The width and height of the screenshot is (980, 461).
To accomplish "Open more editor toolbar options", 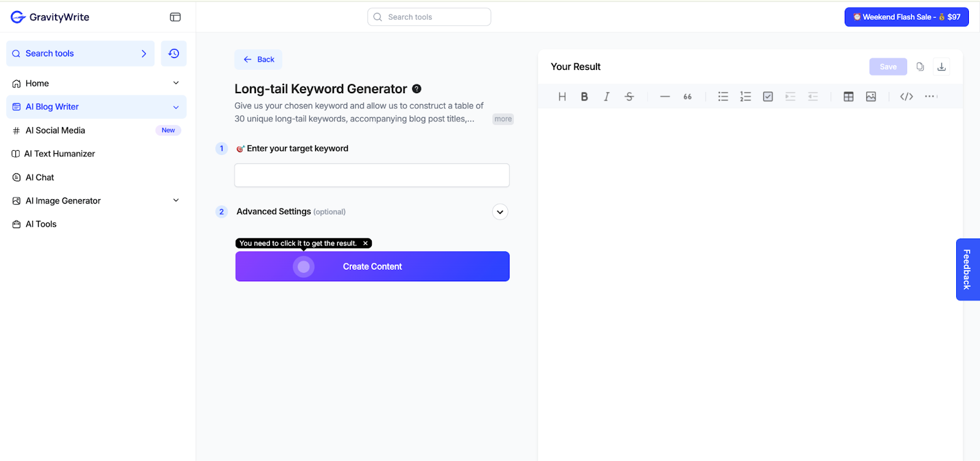I will [930, 96].
